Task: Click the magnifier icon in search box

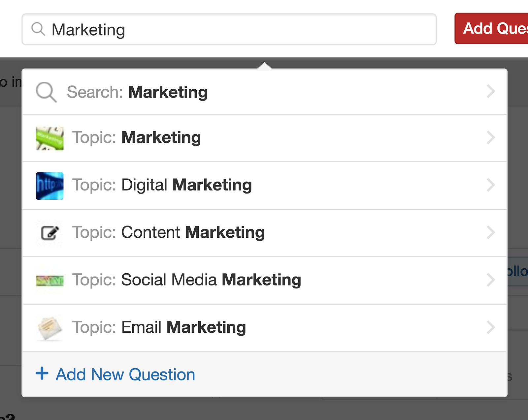Action: 38,29
